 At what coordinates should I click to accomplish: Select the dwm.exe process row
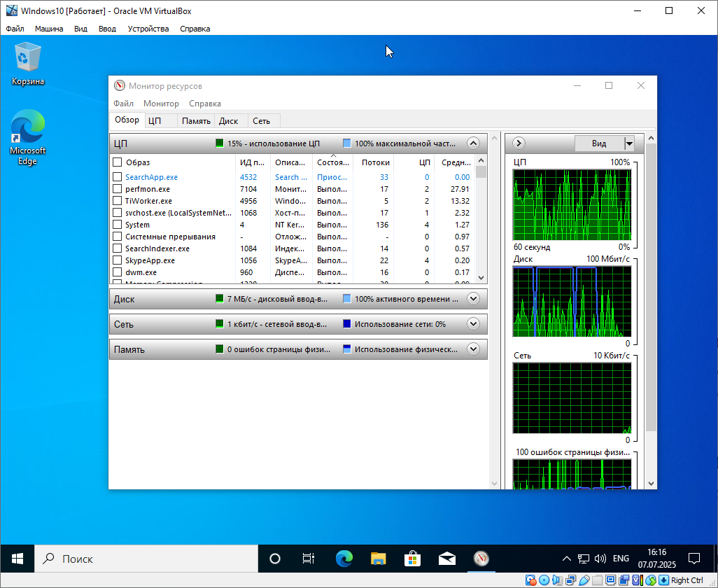pos(293,272)
